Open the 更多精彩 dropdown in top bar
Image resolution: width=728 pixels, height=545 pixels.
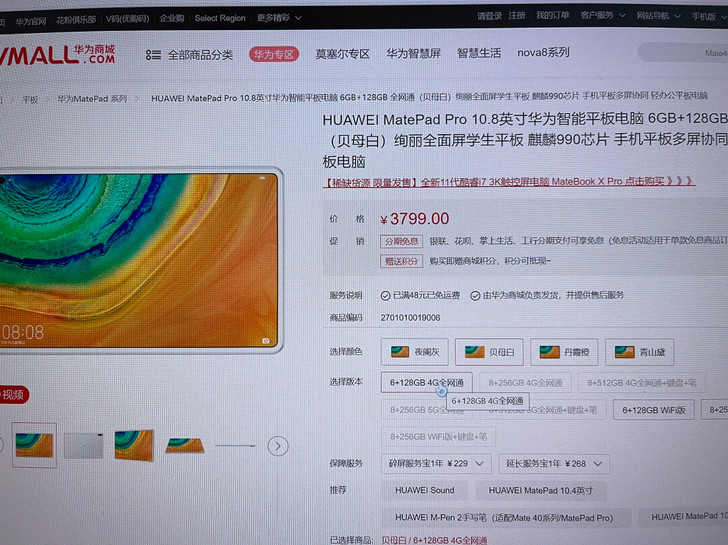279,18
